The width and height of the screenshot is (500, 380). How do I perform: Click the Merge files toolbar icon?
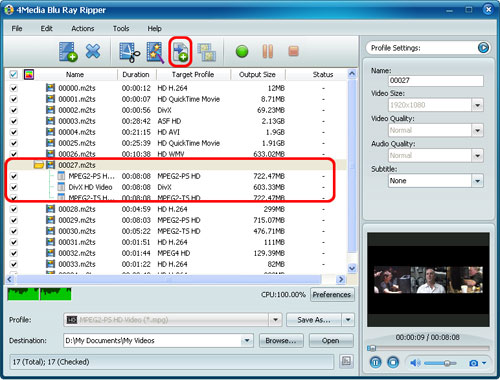tap(207, 52)
